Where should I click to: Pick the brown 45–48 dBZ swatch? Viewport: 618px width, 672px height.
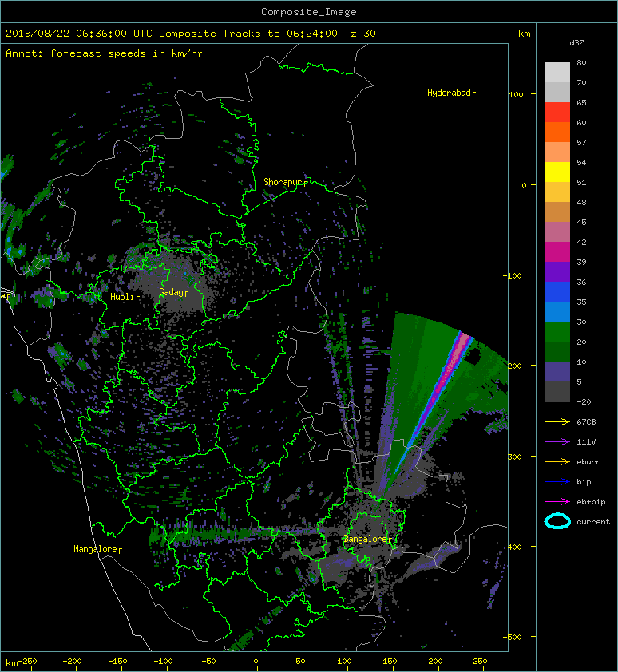(x=557, y=212)
